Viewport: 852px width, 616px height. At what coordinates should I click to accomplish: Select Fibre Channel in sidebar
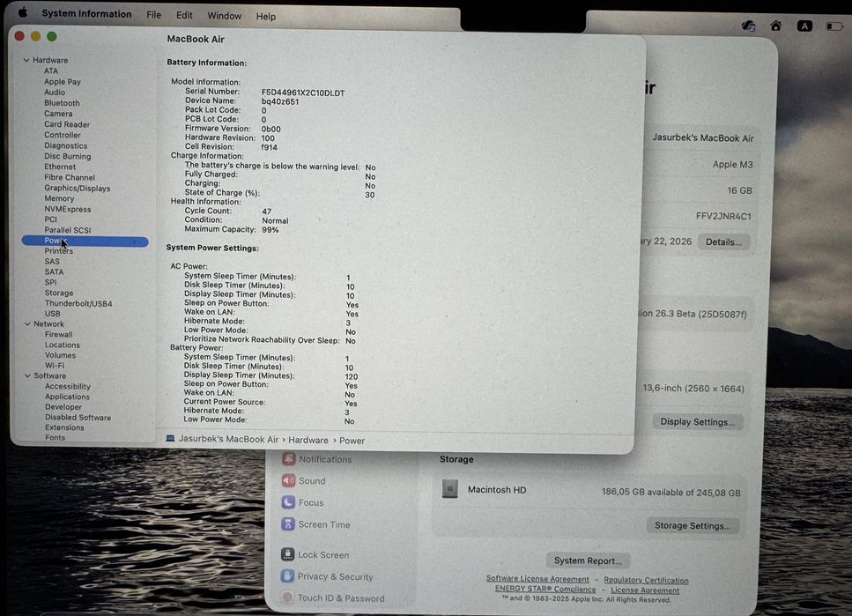70,177
